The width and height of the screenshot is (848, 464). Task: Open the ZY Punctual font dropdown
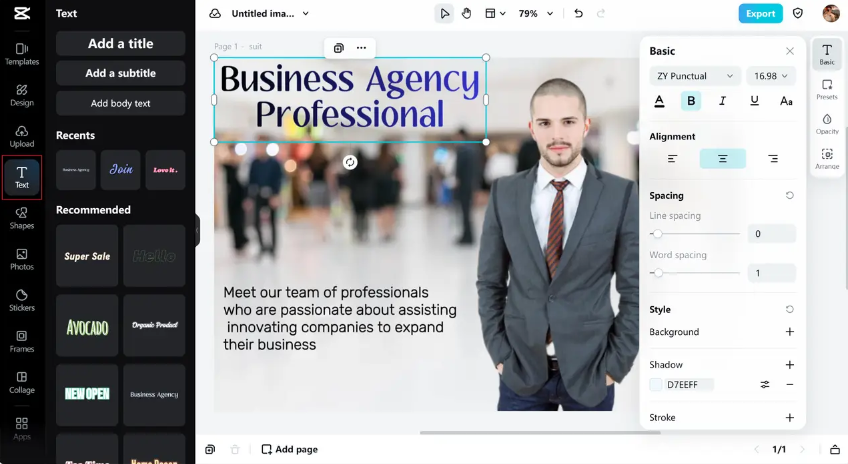point(695,76)
